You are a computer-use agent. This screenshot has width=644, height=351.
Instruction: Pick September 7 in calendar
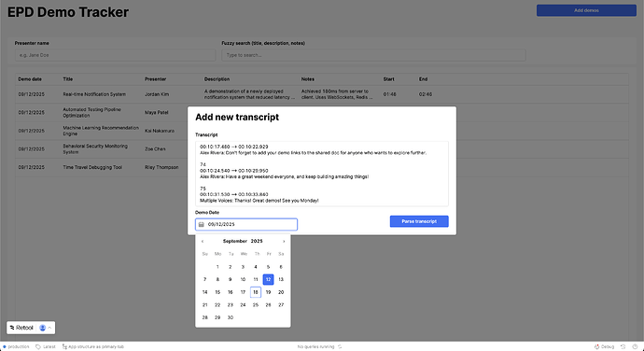[x=205, y=279]
